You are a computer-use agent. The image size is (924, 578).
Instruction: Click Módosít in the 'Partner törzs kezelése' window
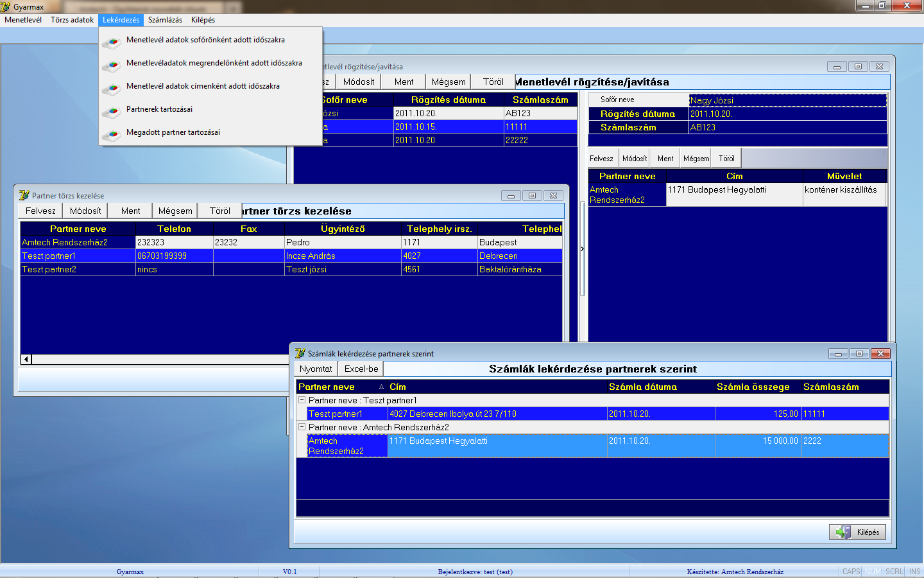click(x=85, y=211)
